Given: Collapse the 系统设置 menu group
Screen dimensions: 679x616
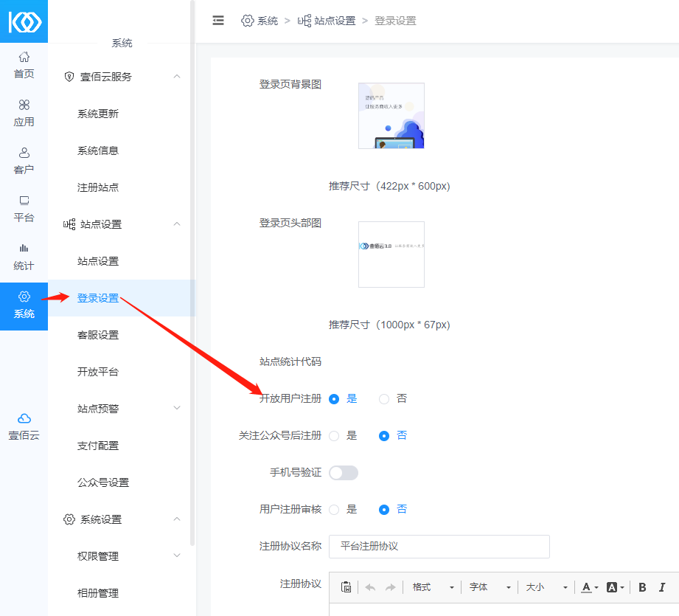Looking at the screenshot, I should coord(177,519).
